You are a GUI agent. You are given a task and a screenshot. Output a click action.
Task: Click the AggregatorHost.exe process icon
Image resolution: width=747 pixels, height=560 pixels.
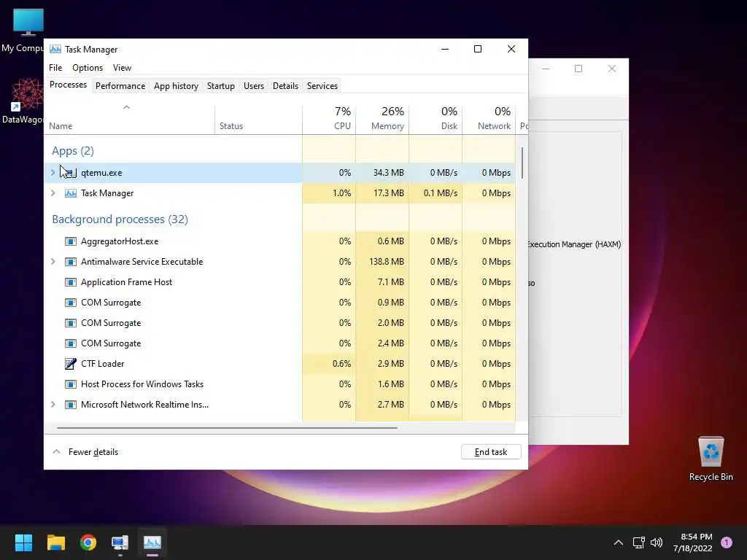[x=71, y=241]
